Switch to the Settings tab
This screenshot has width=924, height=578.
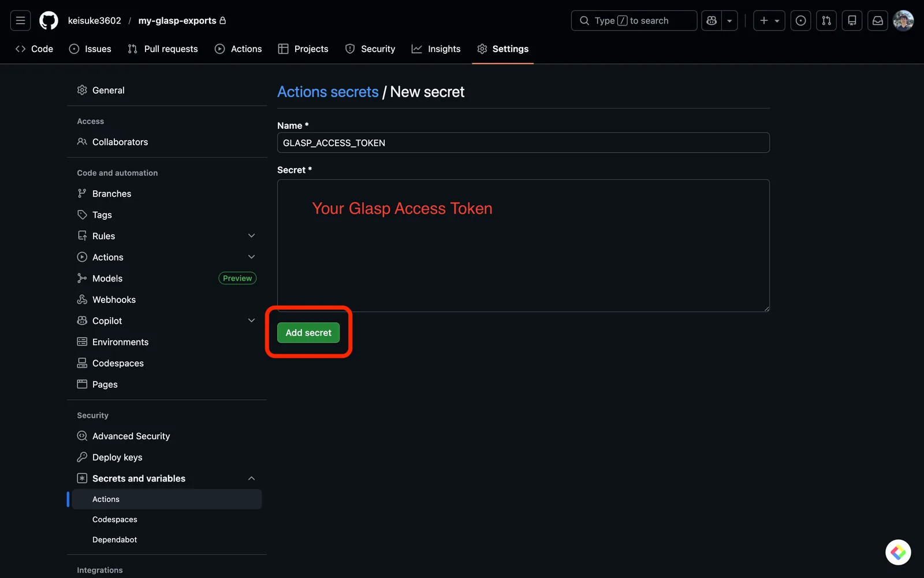[503, 49]
